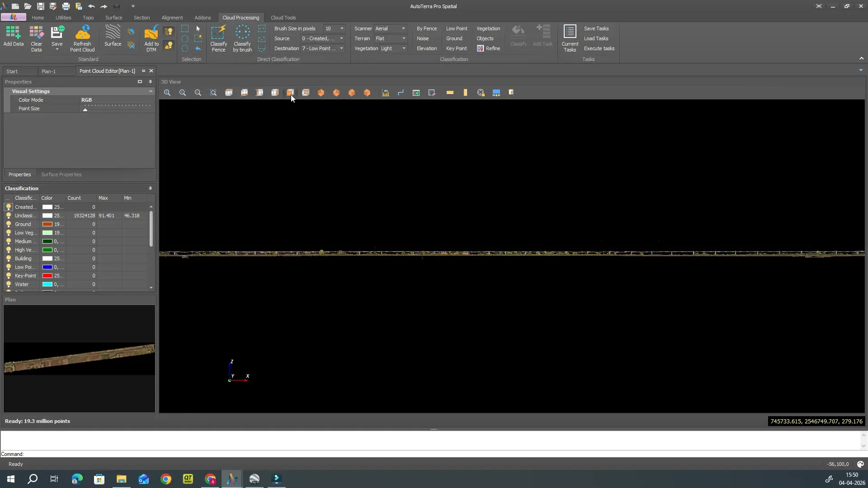Click the Add to DTM icon
The width and height of the screenshot is (868, 488).
151,39
